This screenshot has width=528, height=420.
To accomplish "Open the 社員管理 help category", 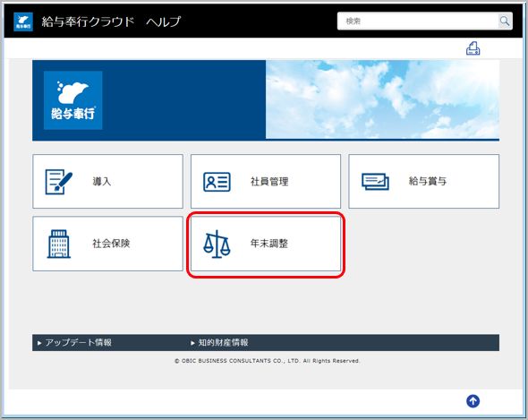I will 266,182.
